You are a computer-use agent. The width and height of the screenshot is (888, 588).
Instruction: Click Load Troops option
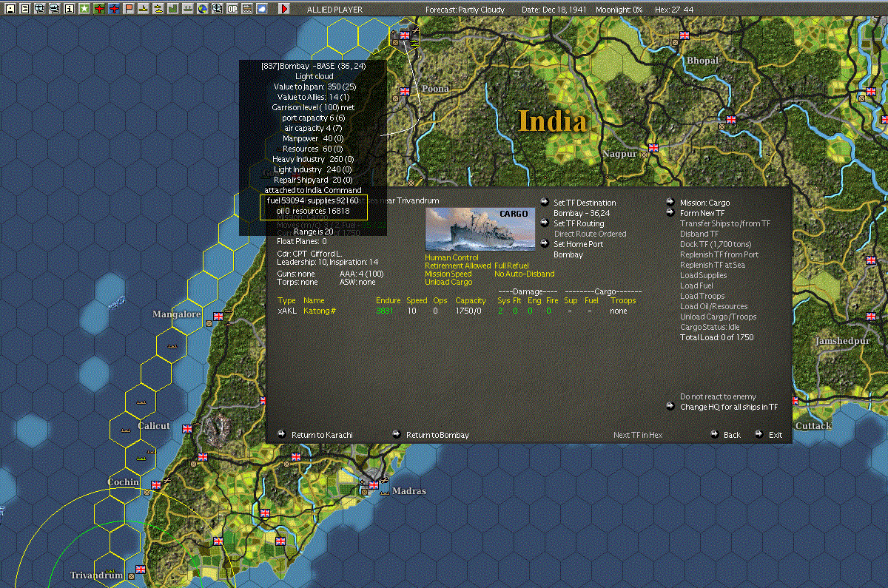point(702,296)
